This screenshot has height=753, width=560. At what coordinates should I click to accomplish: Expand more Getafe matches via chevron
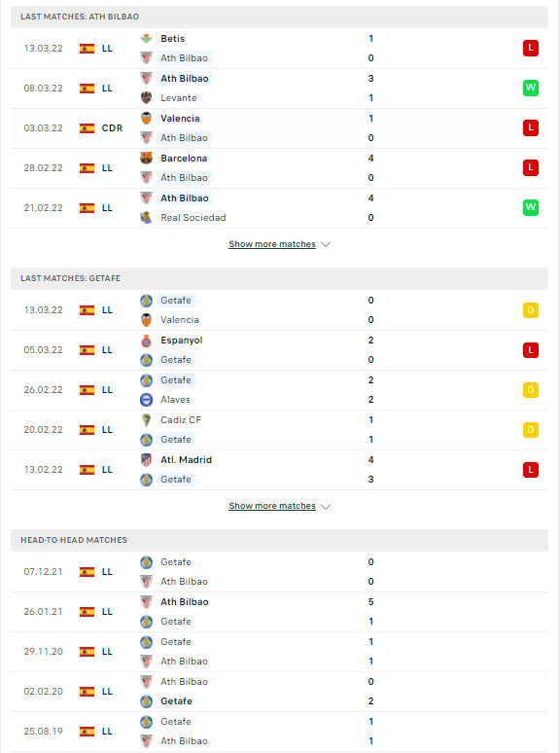coord(326,506)
